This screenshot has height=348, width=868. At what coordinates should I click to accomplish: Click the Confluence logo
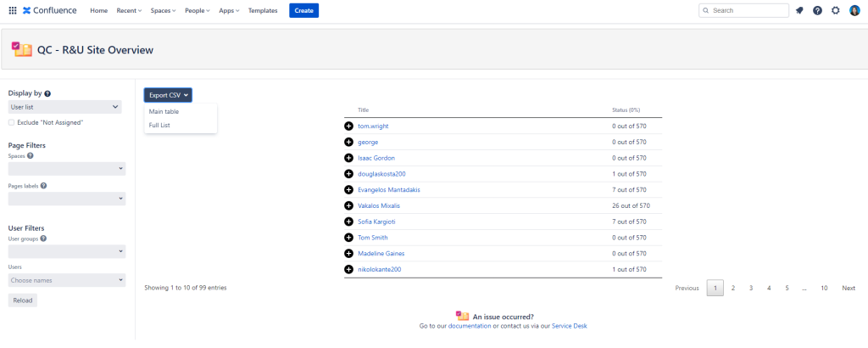[x=49, y=10]
